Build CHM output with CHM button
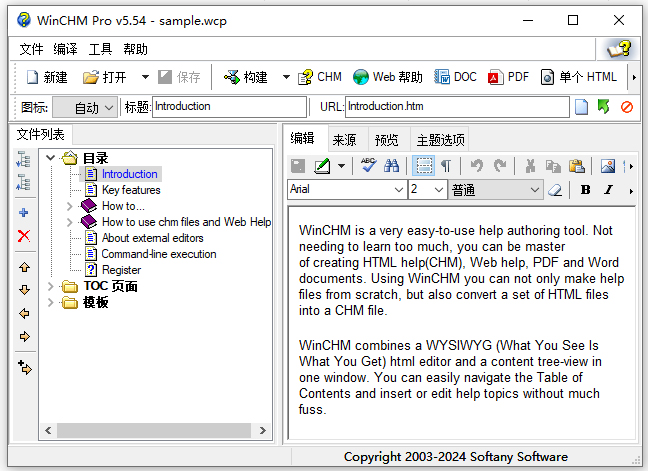Screen dimensions: 648x471 tap(319, 77)
